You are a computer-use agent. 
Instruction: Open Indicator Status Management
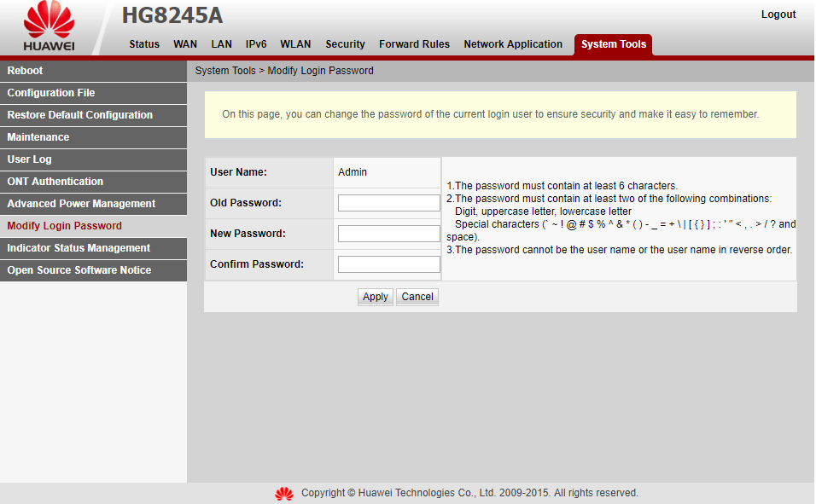coord(94,248)
